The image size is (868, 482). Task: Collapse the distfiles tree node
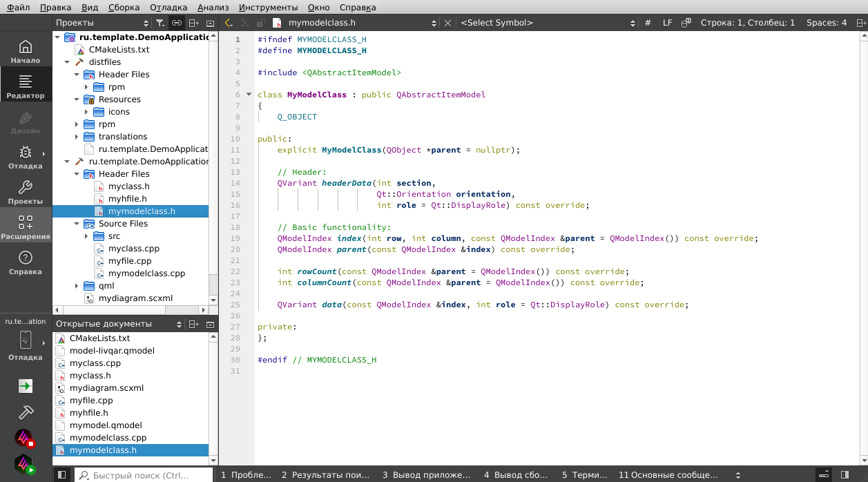pyautogui.click(x=67, y=62)
